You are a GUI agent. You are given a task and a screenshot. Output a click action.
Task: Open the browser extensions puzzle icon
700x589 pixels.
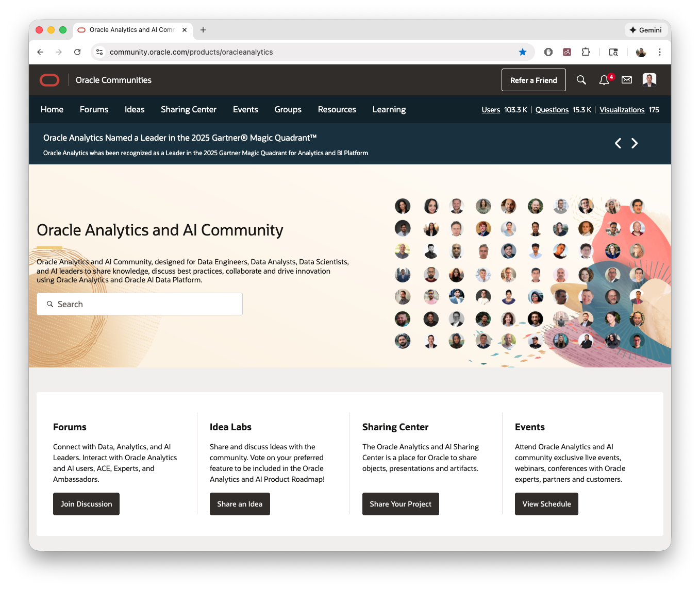coord(586,52)
